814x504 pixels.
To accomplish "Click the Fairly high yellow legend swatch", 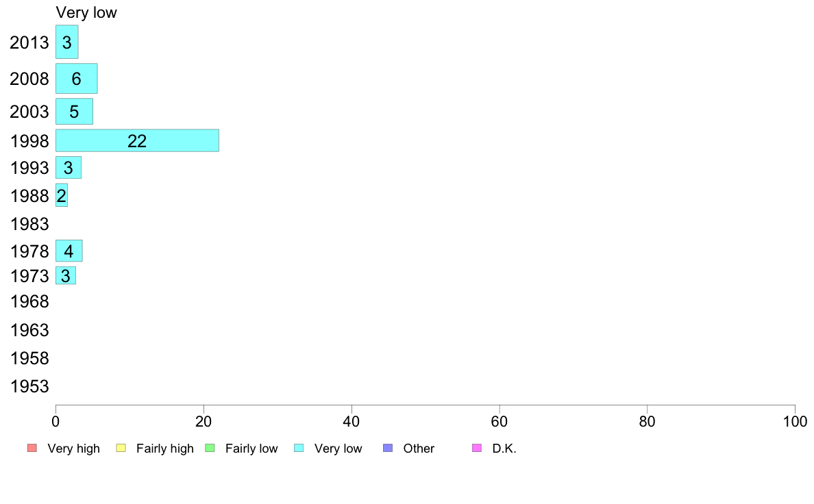I will [x=121, y=448].
